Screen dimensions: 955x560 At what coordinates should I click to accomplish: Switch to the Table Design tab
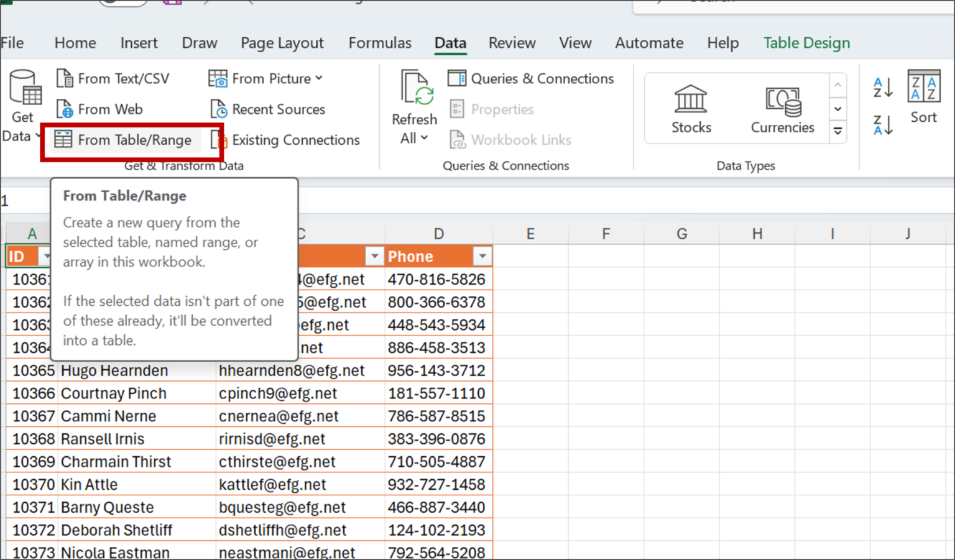tap(806, 43)
